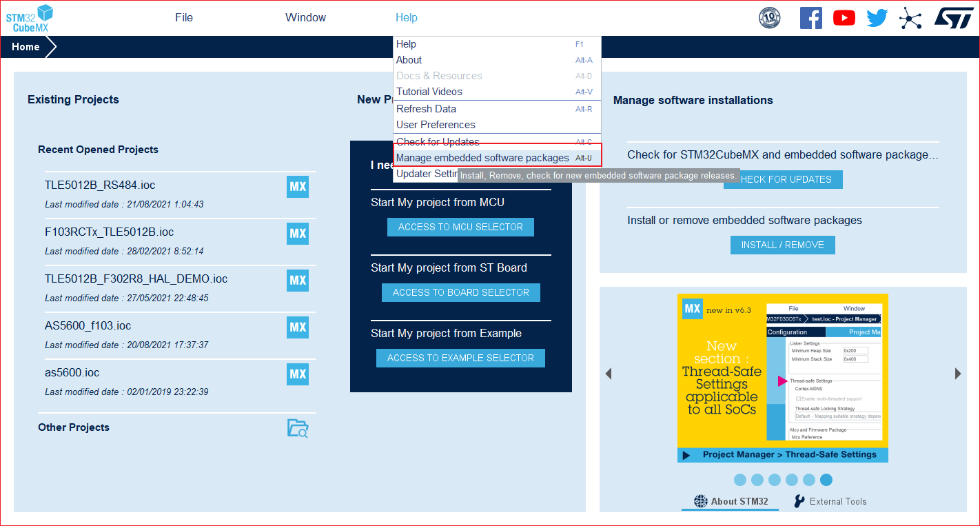Select the AS5600_f103.ioc project name
The width and height of the screenshot is (980, 526).
tap(88, 326)
